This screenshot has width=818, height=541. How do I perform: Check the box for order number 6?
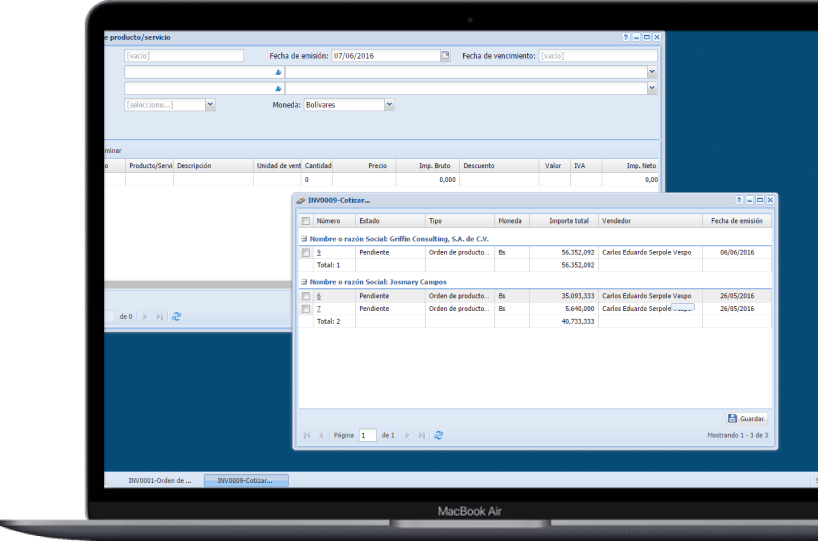click(x=306, y=296)
